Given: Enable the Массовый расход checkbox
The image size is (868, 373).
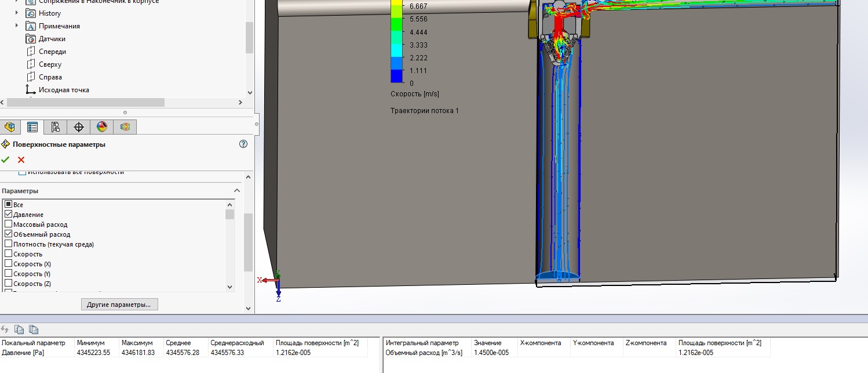Looking at the screenshot, I should click(x=8, y=224).
